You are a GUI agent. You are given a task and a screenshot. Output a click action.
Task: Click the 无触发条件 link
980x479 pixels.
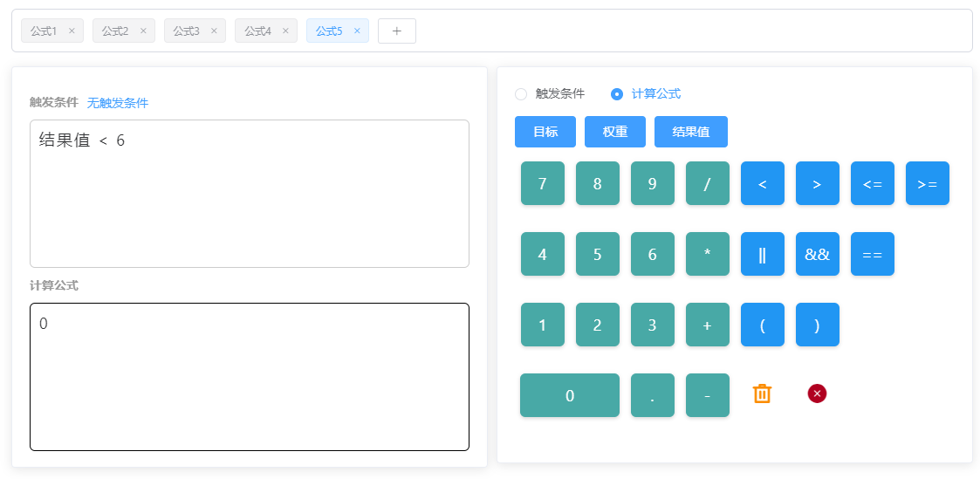click(x=118, y=103)
